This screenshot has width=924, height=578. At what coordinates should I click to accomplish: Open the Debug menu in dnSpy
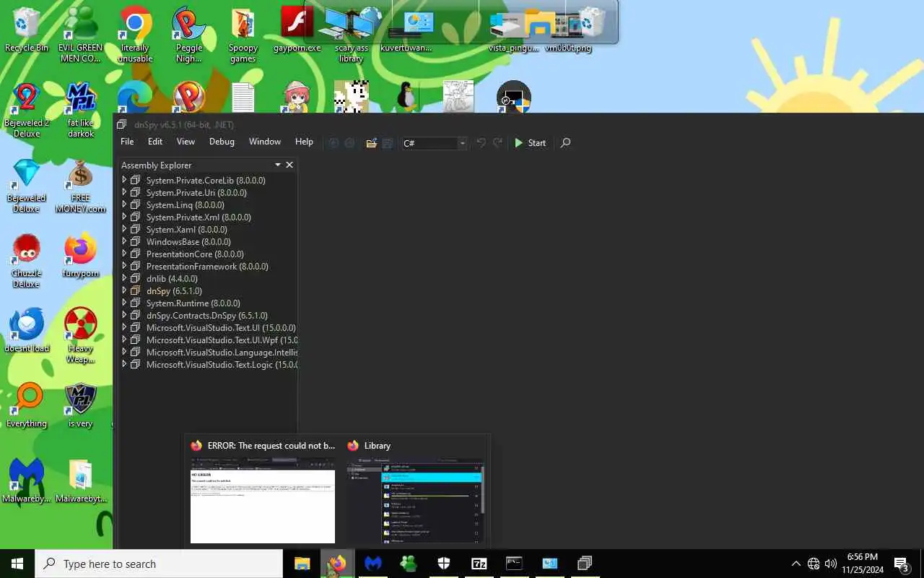(222, 142)
